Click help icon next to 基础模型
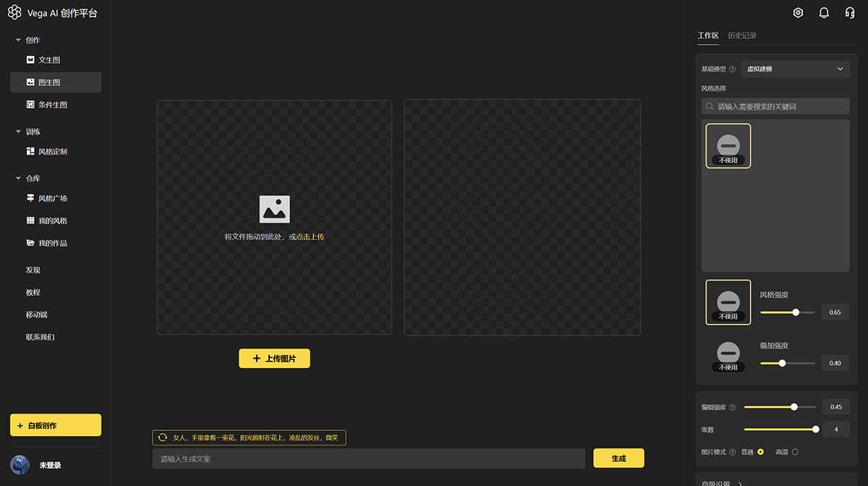The width and height of the screenshot is (868, 486). coord(732,69)
